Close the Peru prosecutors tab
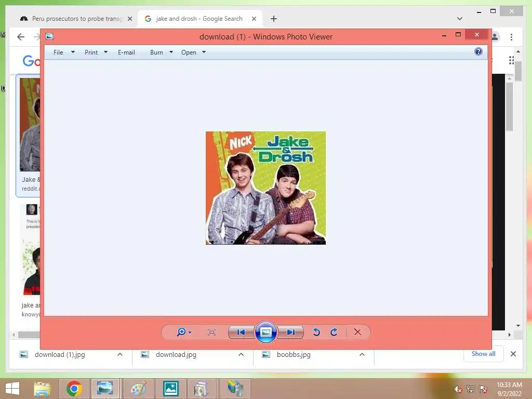 [x=130, y=19]
